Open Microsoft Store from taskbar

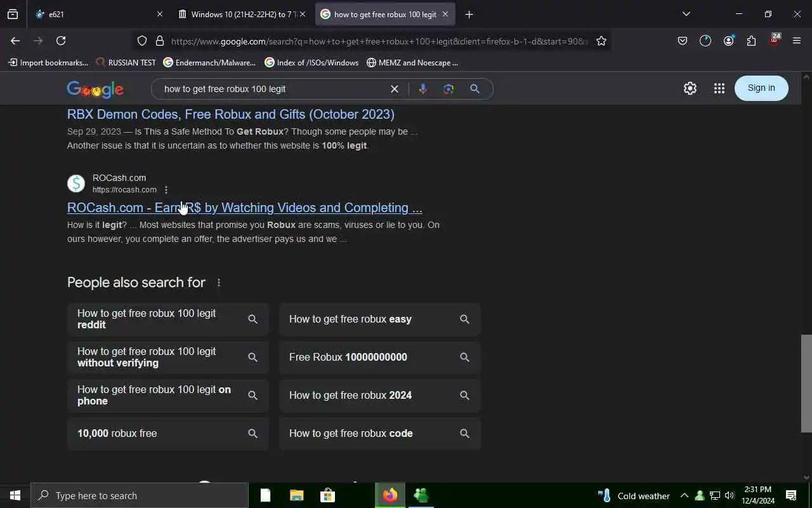click(327, 495)
